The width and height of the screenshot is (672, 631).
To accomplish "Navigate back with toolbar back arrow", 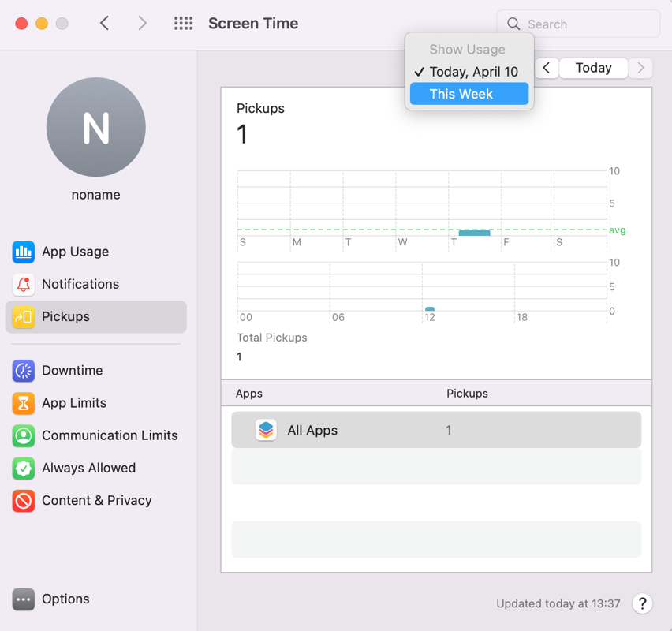I will click(104, 24).
